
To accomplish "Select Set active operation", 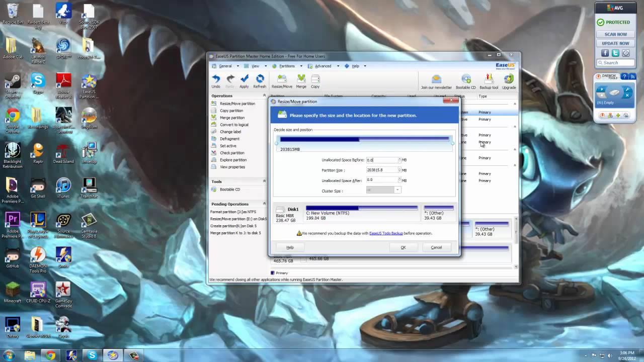I will pyautogui.click(x=228, y=146).
